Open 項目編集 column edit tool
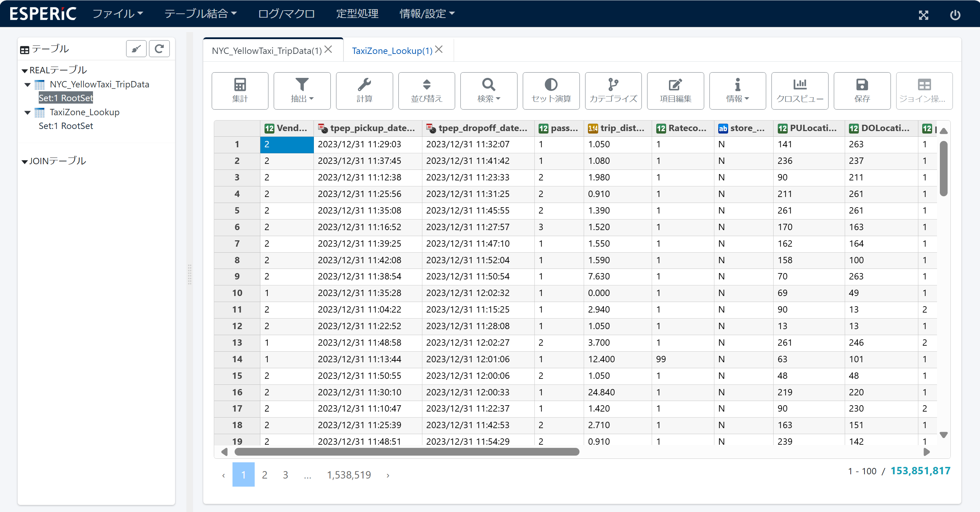The width and height of the screenshot is (980, 512). [x=675, y=91]
